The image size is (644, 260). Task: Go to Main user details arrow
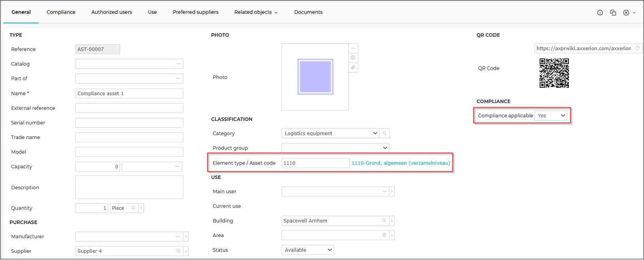(x=392, y=192)
